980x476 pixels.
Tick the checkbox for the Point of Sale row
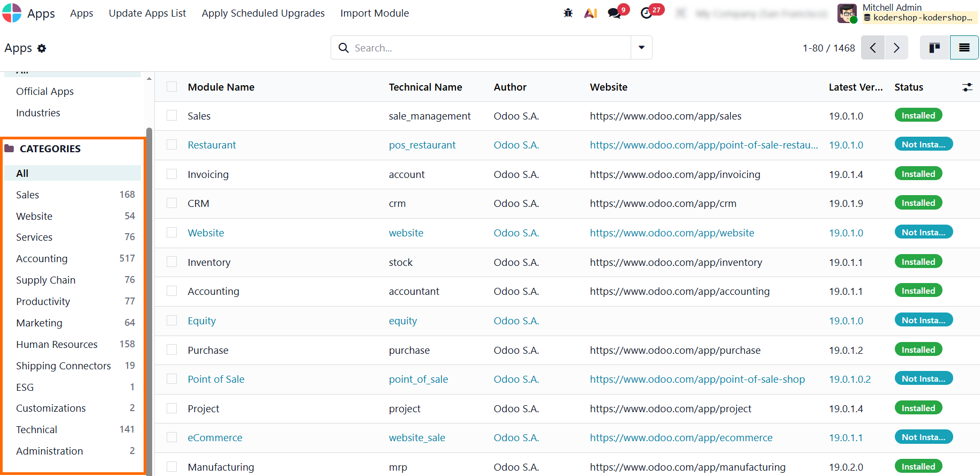(x=171, y=379)
